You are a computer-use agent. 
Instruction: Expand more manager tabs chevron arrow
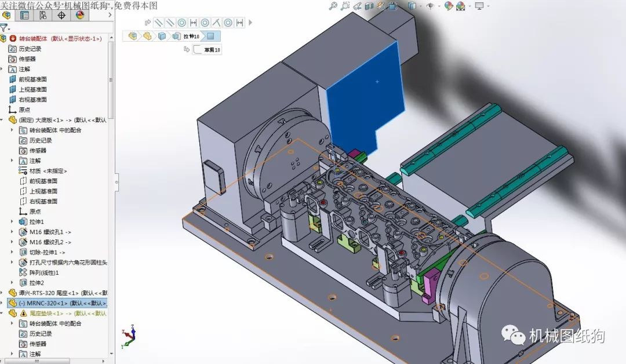(x=110, y=15)
